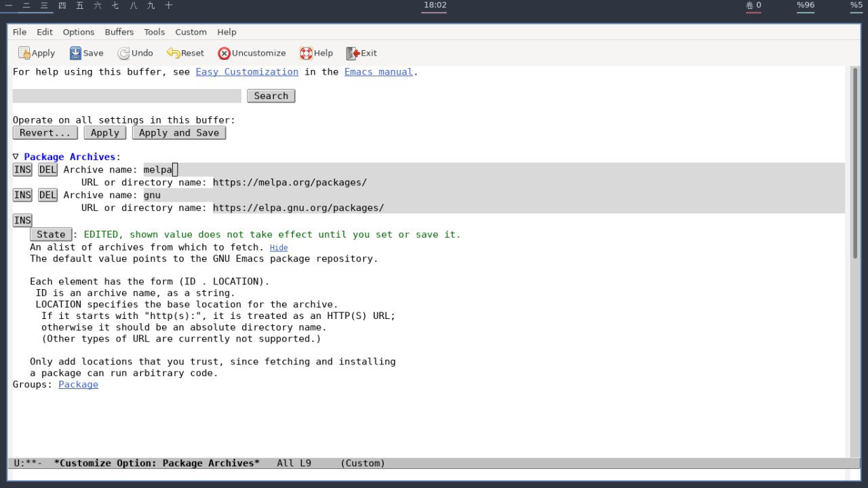Viewport: 868px width, 488px height.
Task: Open the Options menu
Action: (x=79, y=32)
